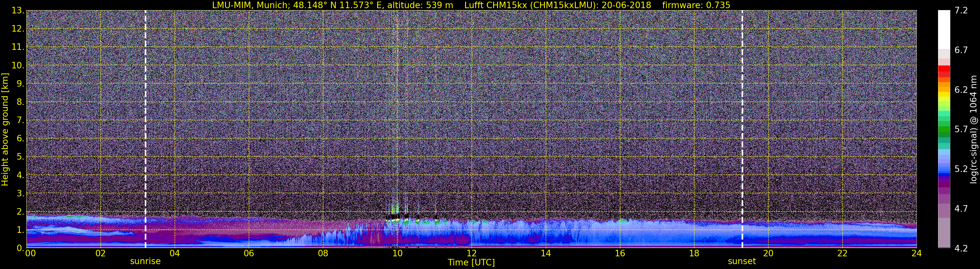Viewport: 980px width, 269px height.
Task: Click the colorbar tick label '5.2'
Action: 961,169
